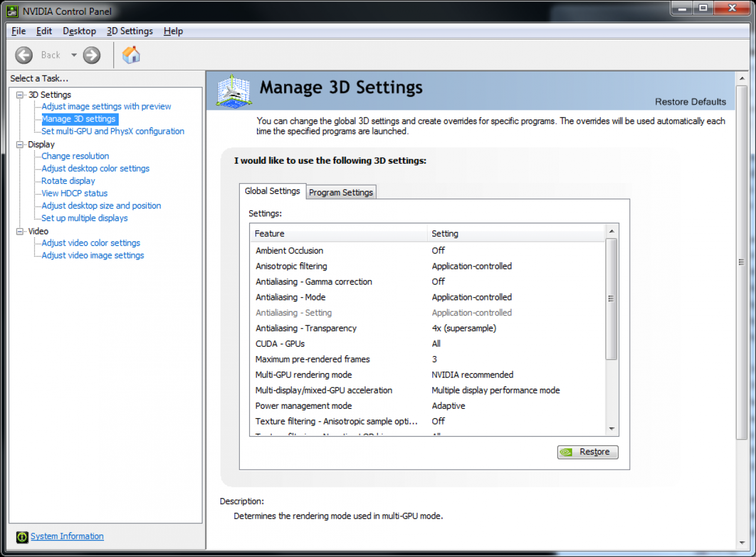Select the CUDA - GPUs row
The image size is (756, 557).
click(428, 344)
